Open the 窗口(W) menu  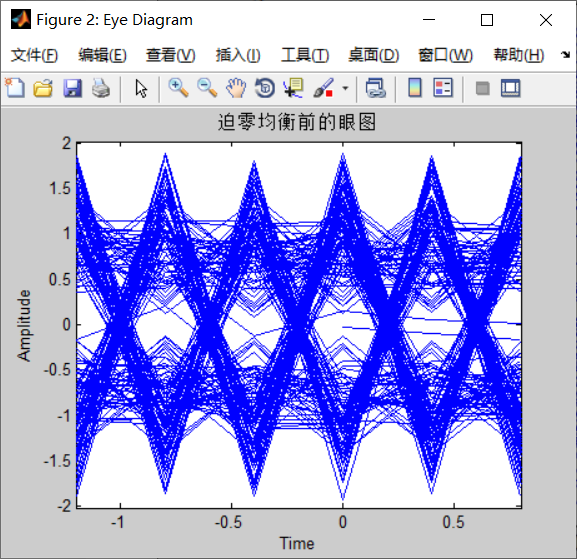445,56
